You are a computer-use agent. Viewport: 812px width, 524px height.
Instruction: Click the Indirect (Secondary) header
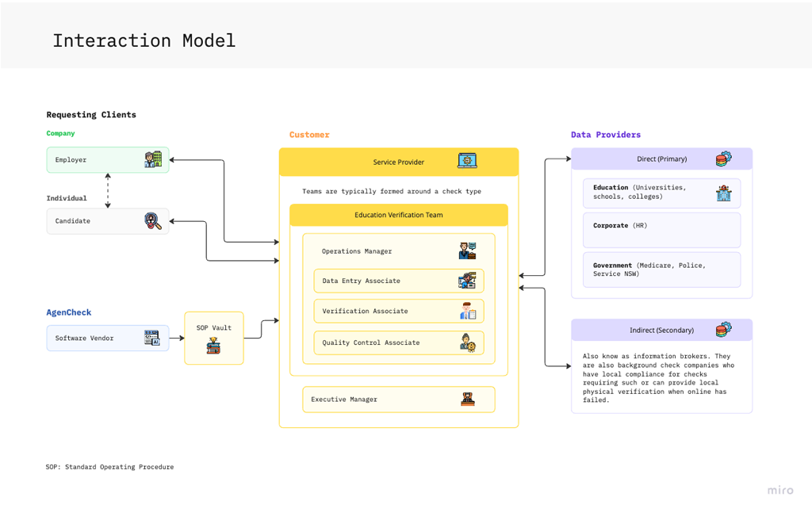coord(662,330)
